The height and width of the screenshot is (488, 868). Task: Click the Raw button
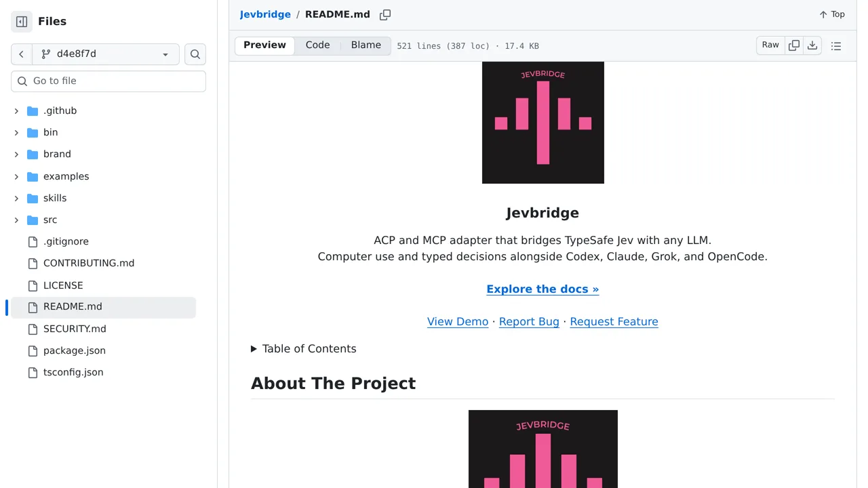pyautogui.click(x=770, y=45)
